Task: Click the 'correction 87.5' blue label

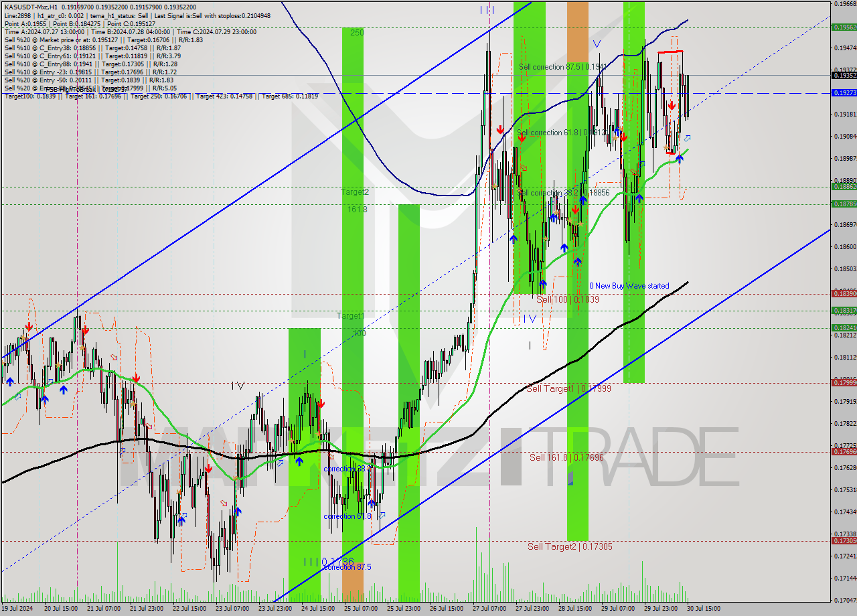Action: pos(347,567)
